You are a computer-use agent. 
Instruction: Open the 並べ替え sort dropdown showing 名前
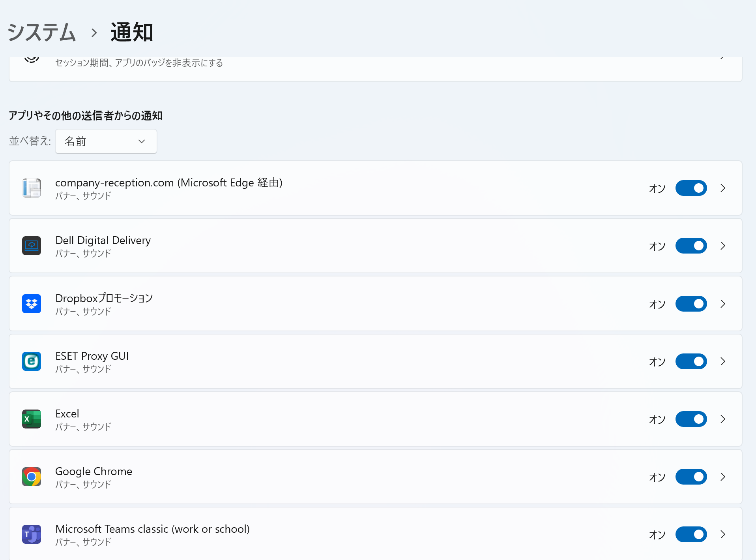(106, 141)
